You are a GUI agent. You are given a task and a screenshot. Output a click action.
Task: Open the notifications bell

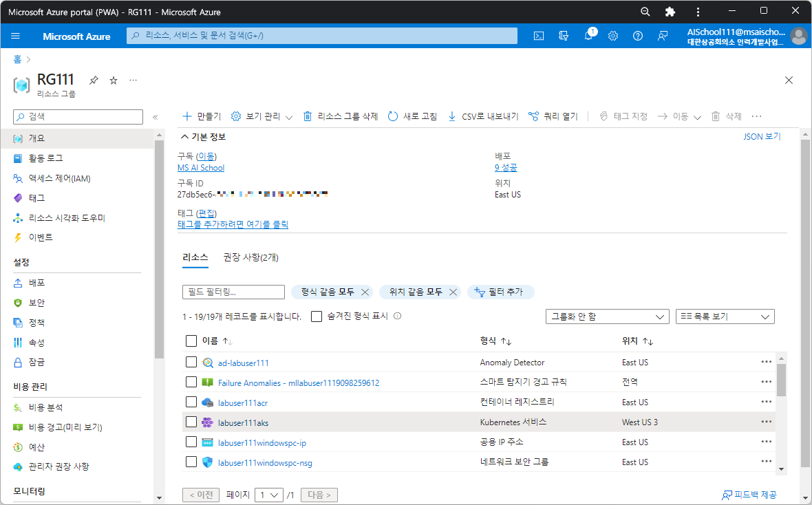[589, 35]
